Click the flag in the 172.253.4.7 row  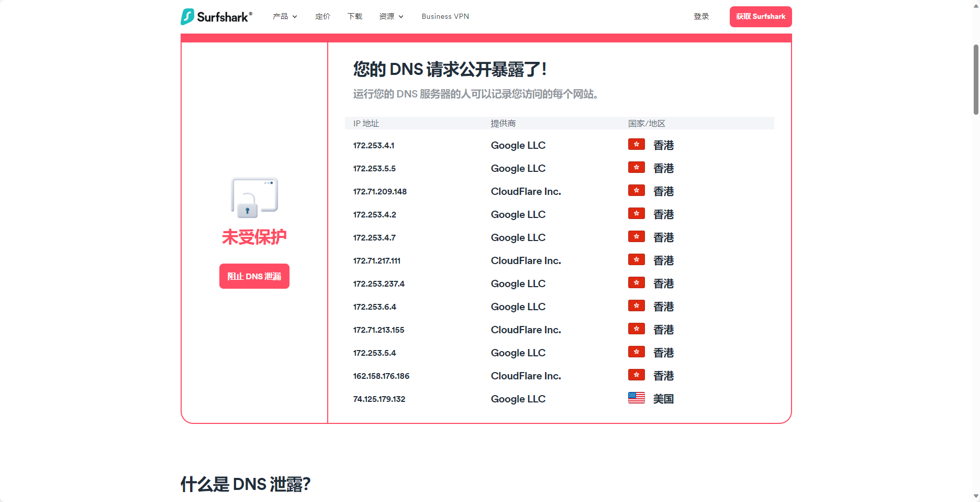point(637,237)
